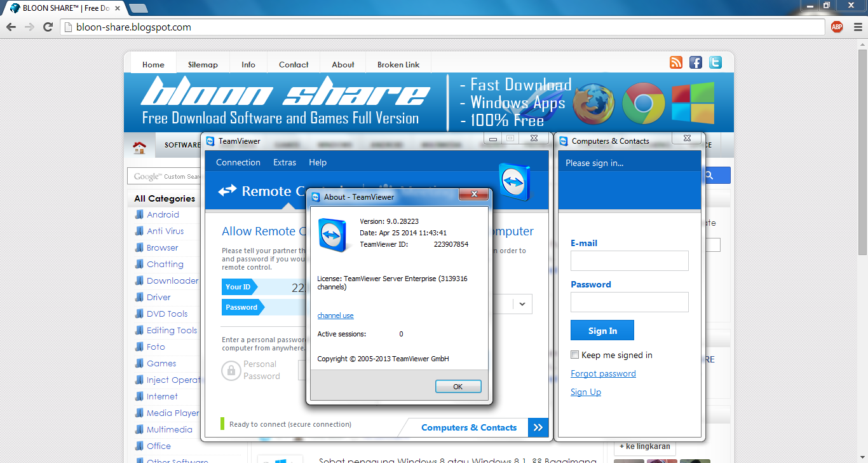Open the Sitemap tab on the website
The image size is (868, 463).
click(x=203, y=64)
